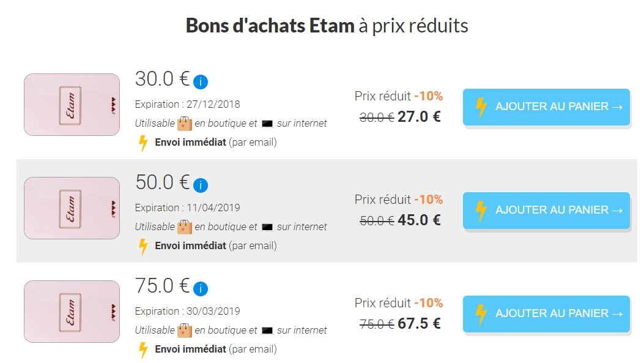Add the 30.0 € voucher to the cart

pos(546,107)
